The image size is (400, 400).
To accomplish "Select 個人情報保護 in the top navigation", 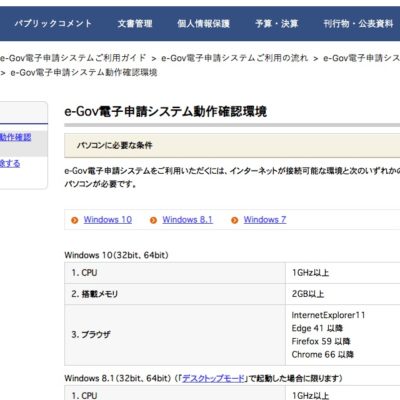I will 204,24.
